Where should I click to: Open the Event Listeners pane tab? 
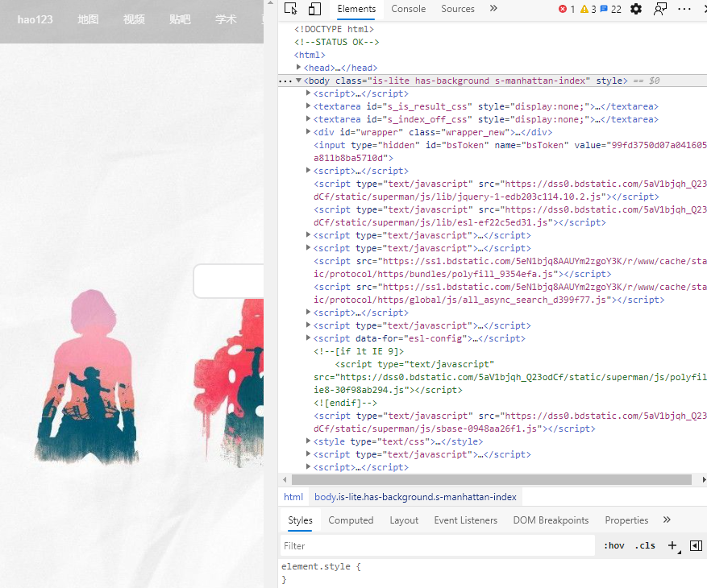tap(465, 520)
